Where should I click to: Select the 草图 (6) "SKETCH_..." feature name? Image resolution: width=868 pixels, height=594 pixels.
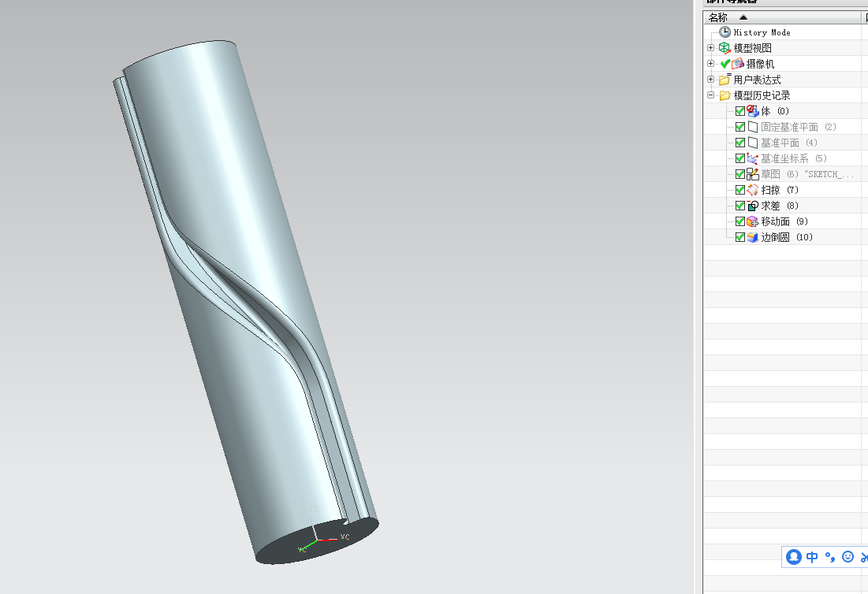[x=807, y=174]
